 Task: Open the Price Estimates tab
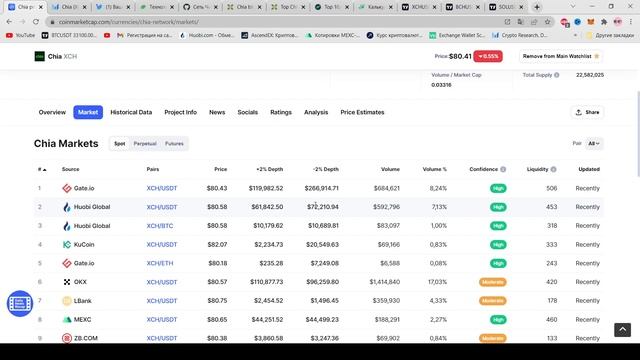tap(362, 112)
